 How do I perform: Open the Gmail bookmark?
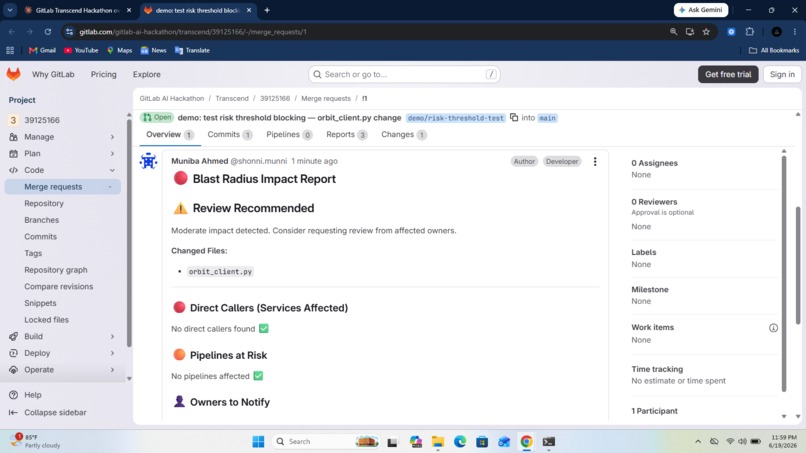coord(42,50)
